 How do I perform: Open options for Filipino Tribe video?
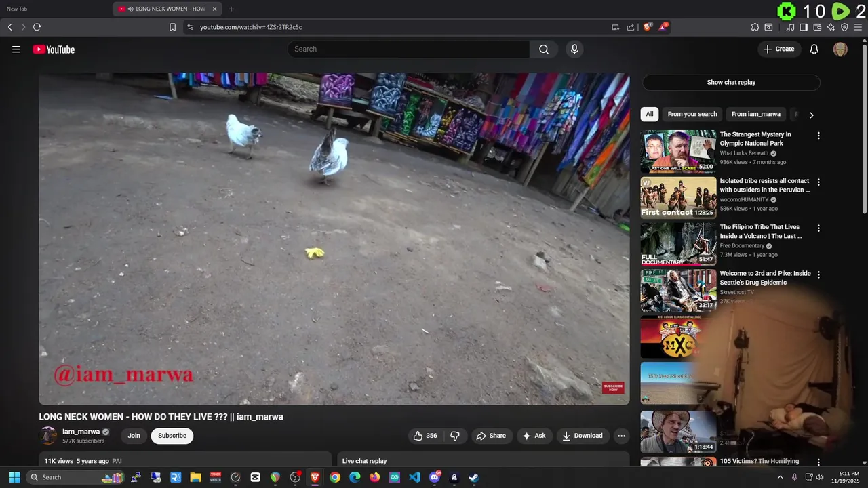(818, 228)
